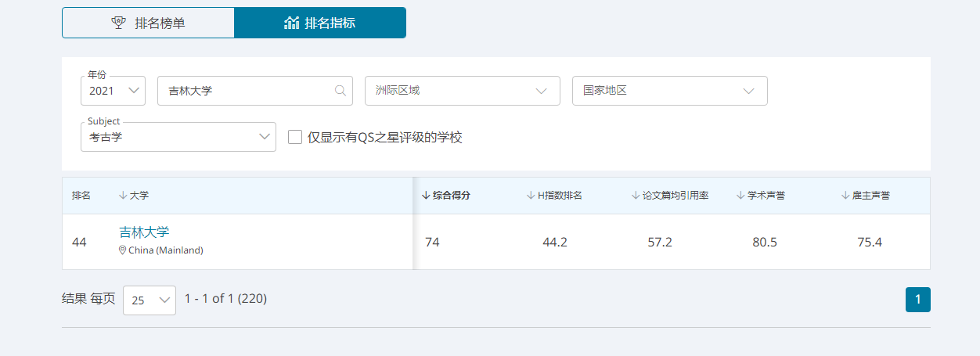This screenshot has width=980, height=356.
Task: Open the 吉林大学 university link
Action: click(x=144, y=232)
